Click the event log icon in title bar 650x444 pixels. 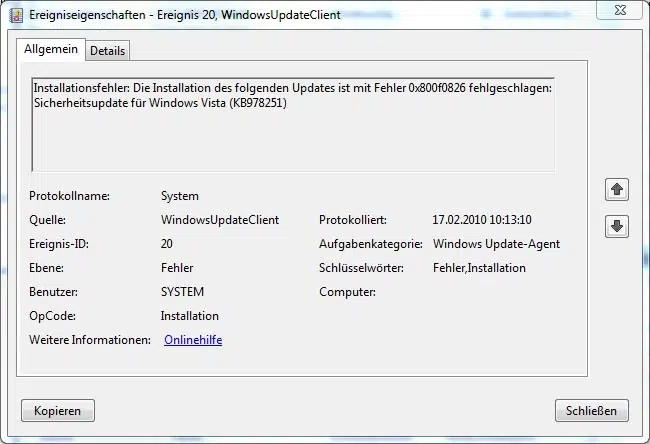click(x=16, y=15)
